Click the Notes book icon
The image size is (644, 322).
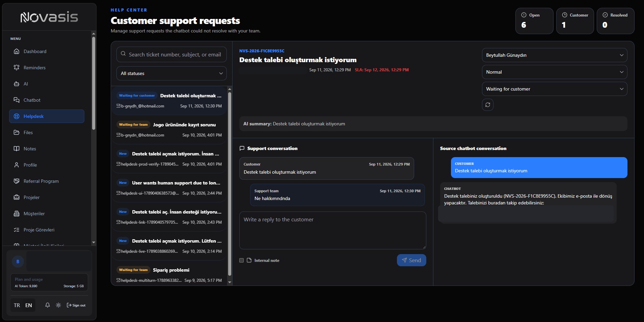pos(17,149)
